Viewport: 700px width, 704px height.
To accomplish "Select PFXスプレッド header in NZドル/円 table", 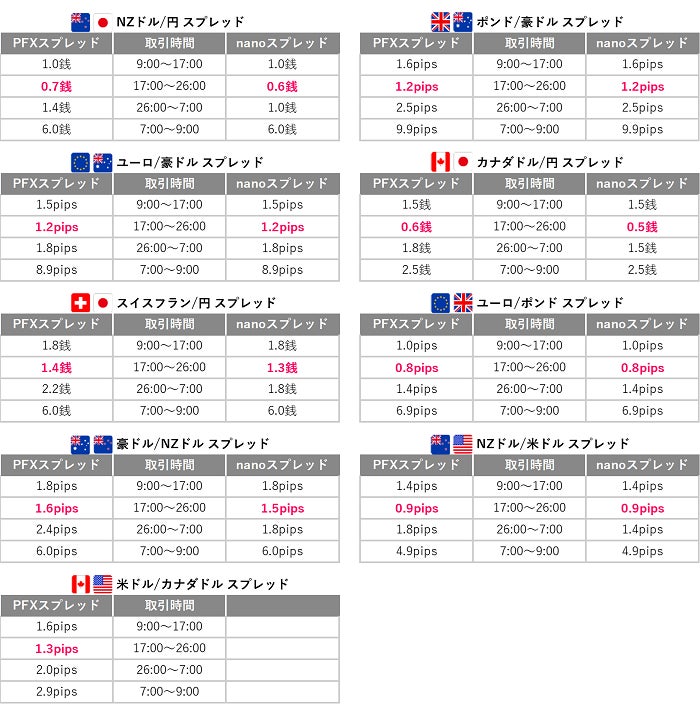I will point(56,43).
